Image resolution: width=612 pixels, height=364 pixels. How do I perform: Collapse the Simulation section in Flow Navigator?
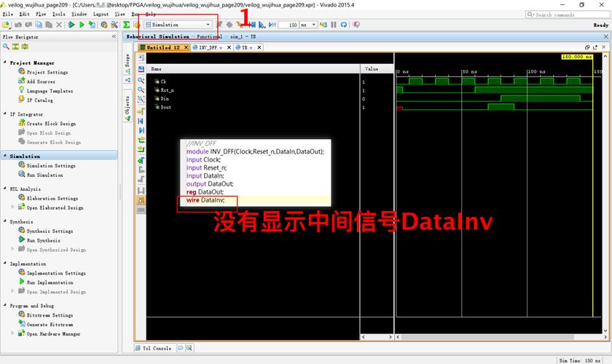(4, 155)
